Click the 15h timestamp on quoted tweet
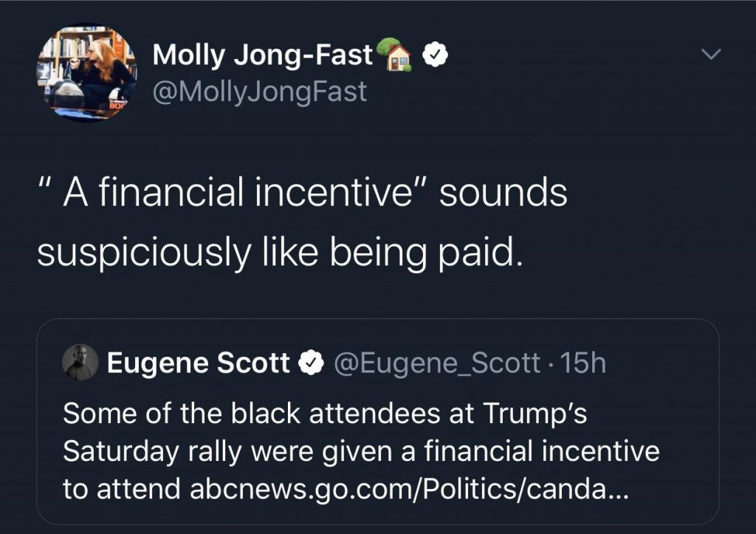Image resolution: width=756 pixels, height=534 pixels. coord(583,363)
